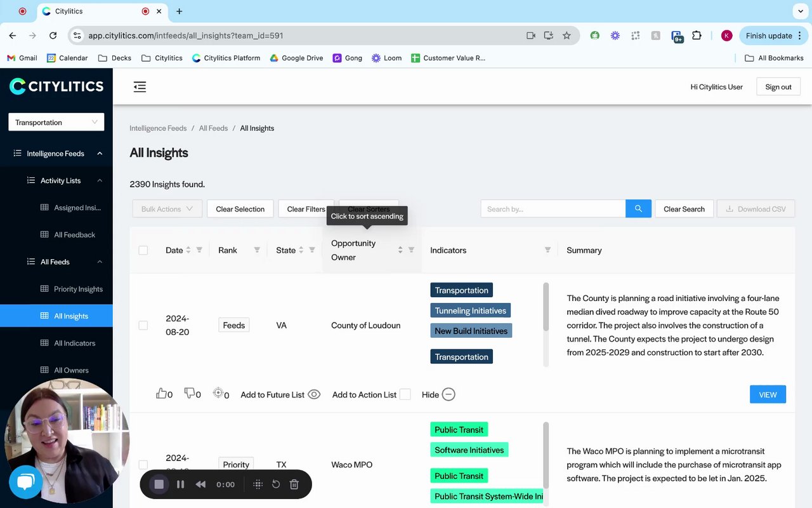Click the target icon in the Loudoun action row
Viewport: 812px width, 508px height.
pyautogui.click(x=218, y=393)
